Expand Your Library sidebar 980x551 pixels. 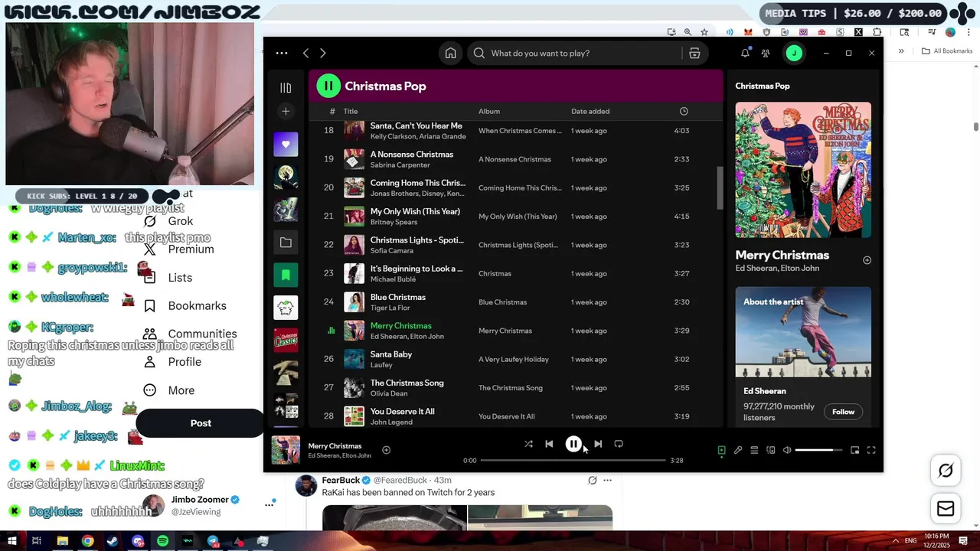286,88
